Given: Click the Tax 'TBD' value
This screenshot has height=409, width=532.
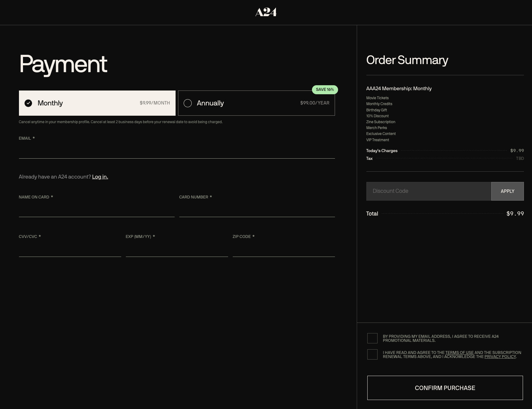Looking at the screenshot, I should coord(520,158).
